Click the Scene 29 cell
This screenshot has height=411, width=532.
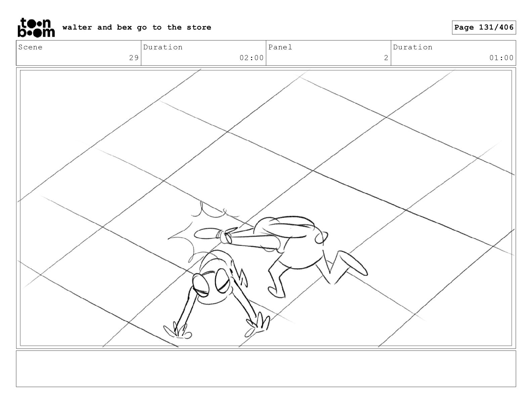(79, 53)
